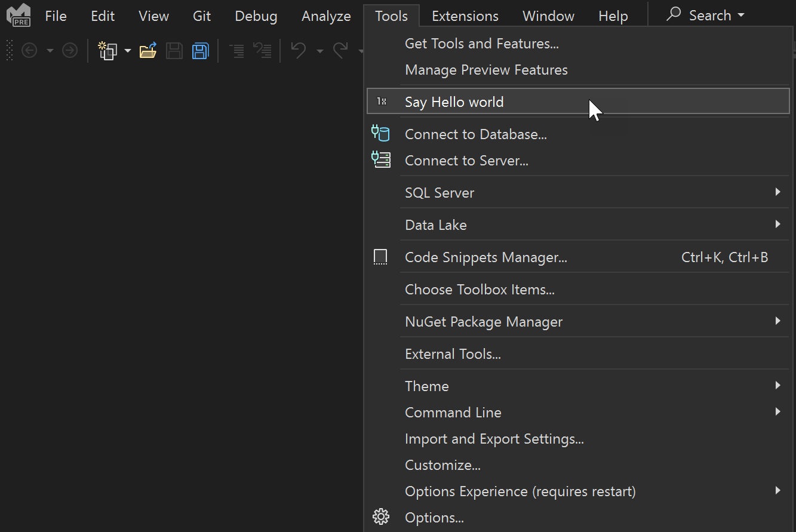Click the Code Snippets Manager icon
Screen dimensions: 796x532
click(380, 257)
